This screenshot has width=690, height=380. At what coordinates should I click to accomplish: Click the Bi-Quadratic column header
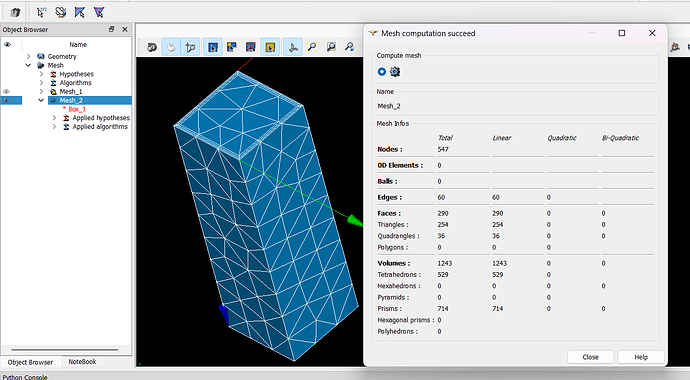click(x=620, y=138)
